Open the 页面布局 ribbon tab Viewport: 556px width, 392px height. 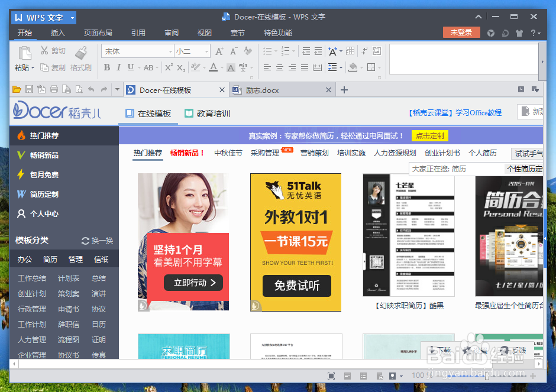(98, 33)
